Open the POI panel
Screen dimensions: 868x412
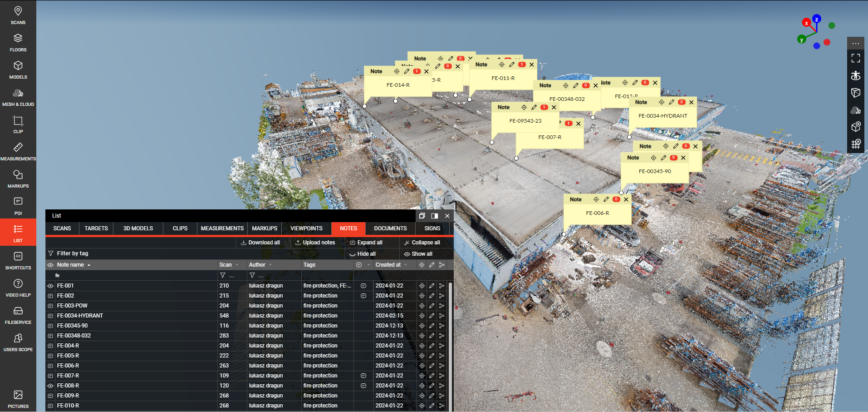(x=18, y=205)
